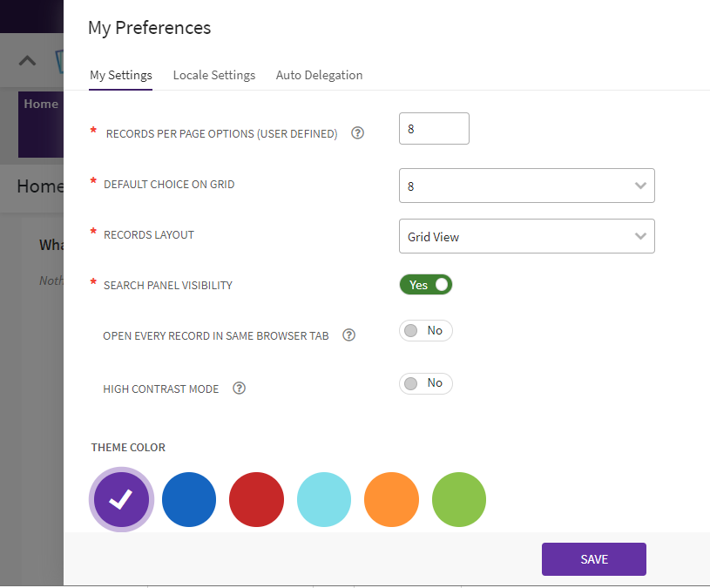This screenshot has height=588, width=710.
Task: Collapse the header using the up chevron
Action: [28, 61]
